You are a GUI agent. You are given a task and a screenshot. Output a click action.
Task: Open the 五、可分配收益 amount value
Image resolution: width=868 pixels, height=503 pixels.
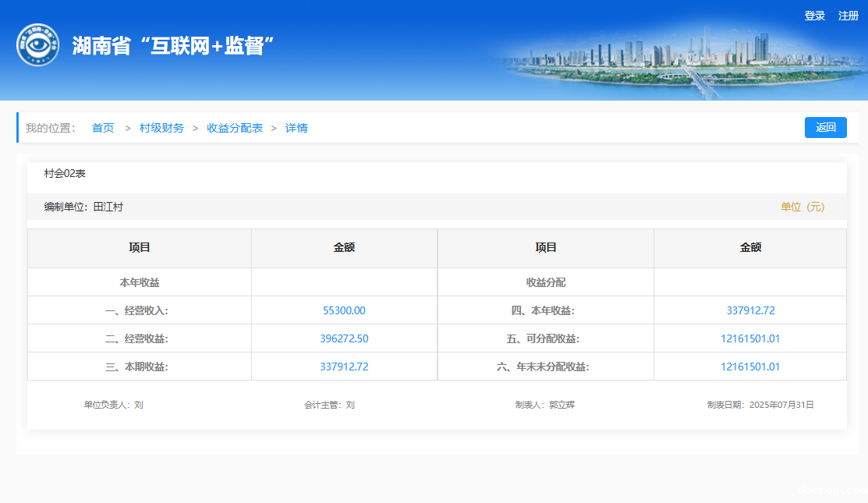(x=750, y=338)
